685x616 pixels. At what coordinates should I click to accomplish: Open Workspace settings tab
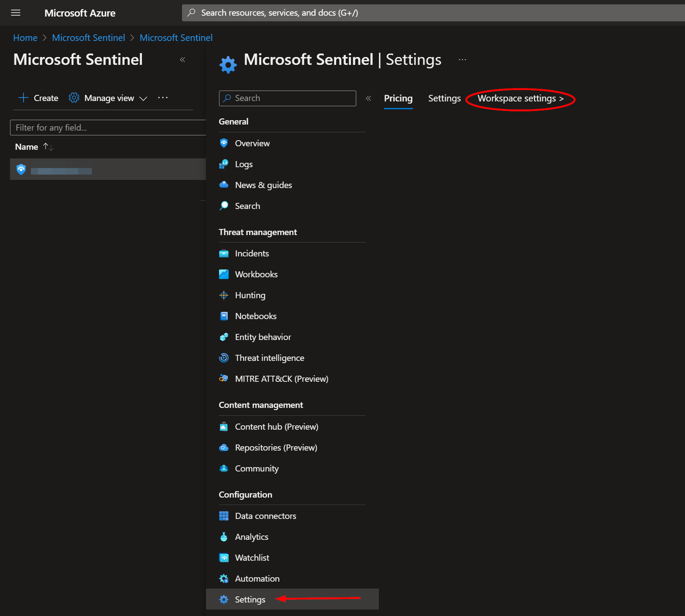(x=521, y=98)
